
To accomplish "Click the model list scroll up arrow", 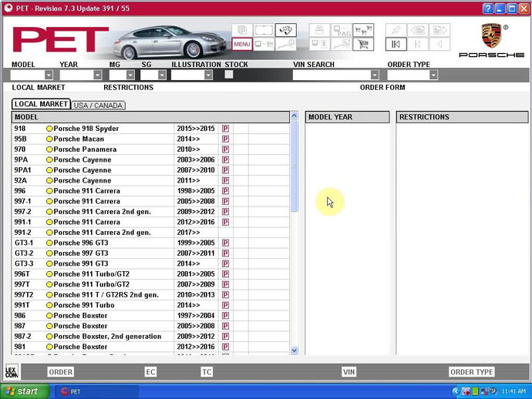I will tap(295, 116).
